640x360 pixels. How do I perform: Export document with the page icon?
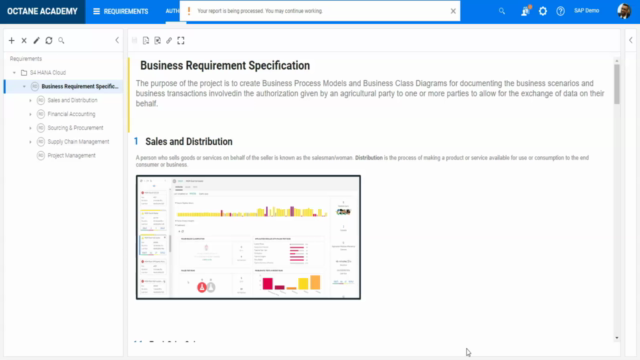(x=146, y=40)
